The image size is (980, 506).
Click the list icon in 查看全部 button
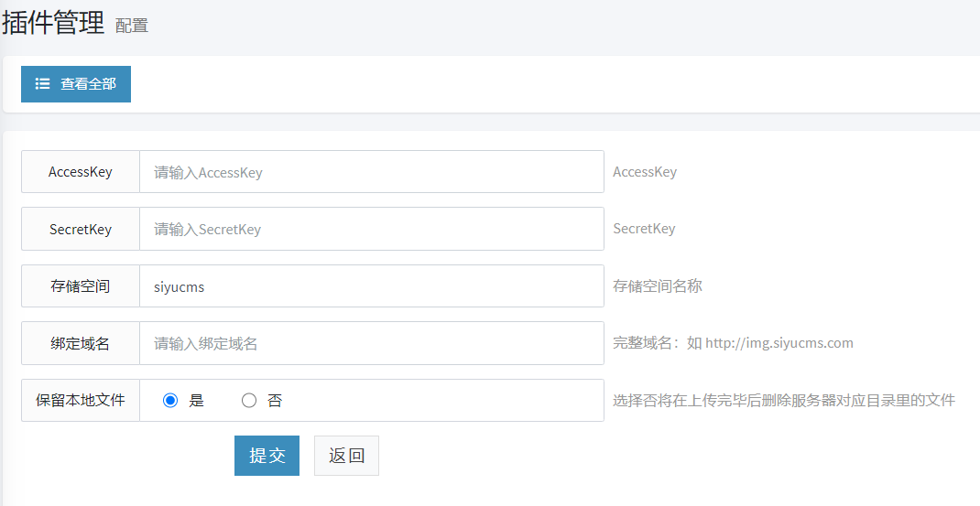pos(42,84)
